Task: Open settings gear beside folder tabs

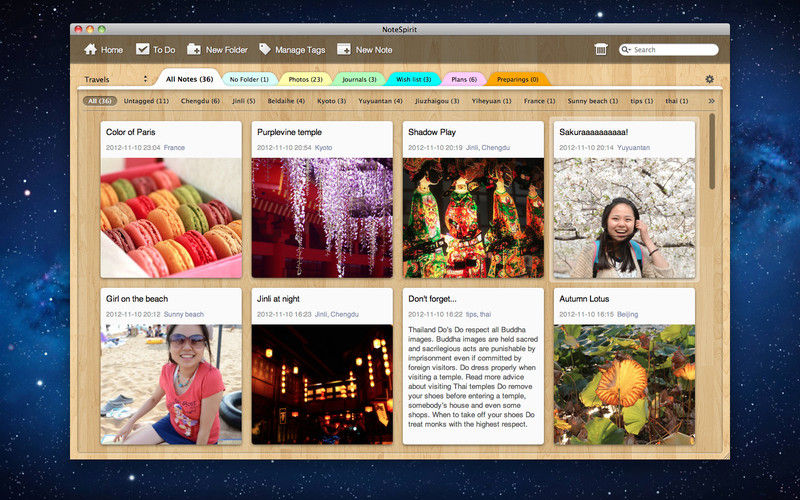Action: click(709, 79)
